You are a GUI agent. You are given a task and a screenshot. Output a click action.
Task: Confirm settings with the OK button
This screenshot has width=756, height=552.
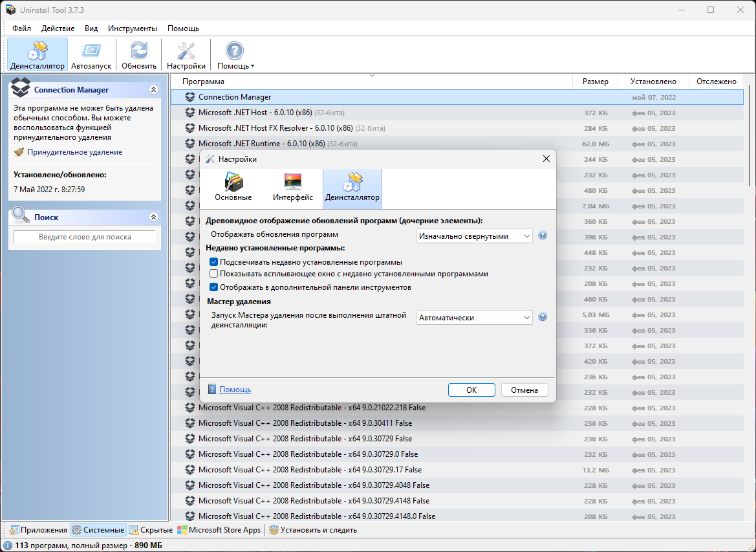click(471, 390)
